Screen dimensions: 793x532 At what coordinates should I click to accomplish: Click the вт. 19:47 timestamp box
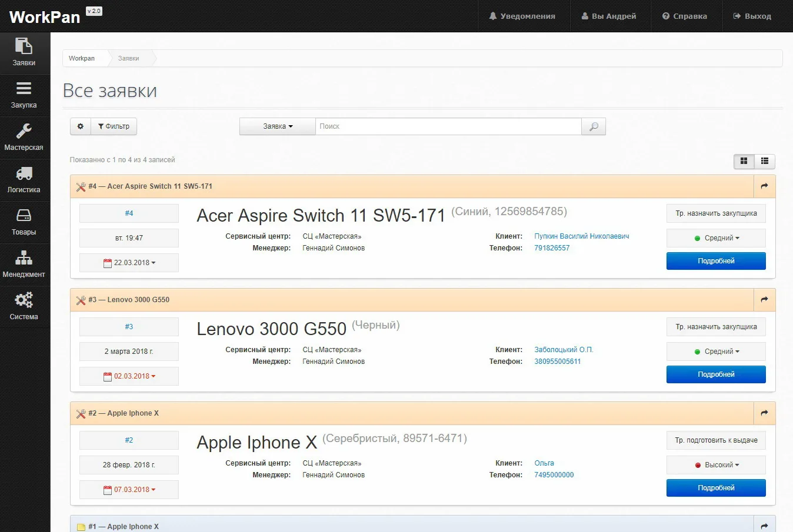pyautogui.click(x=129, y=238)
